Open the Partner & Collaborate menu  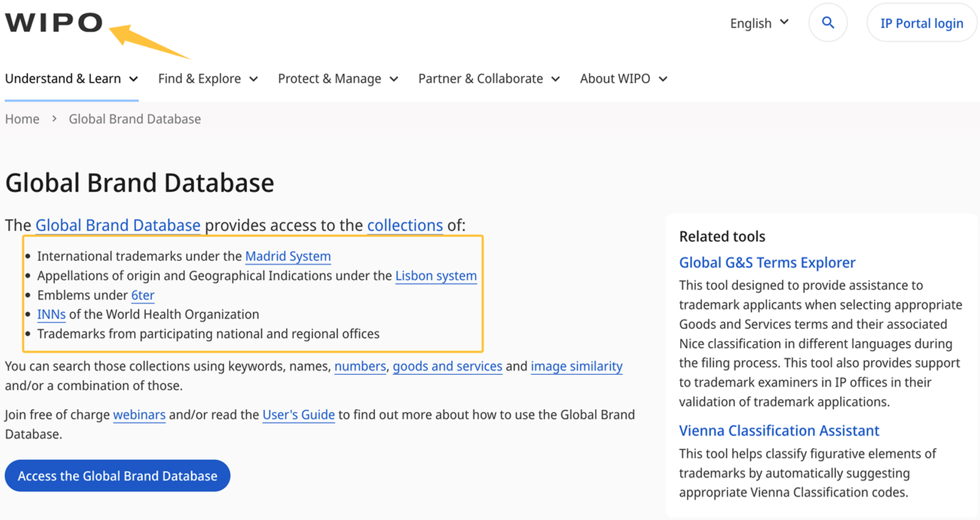coord(489,78)
